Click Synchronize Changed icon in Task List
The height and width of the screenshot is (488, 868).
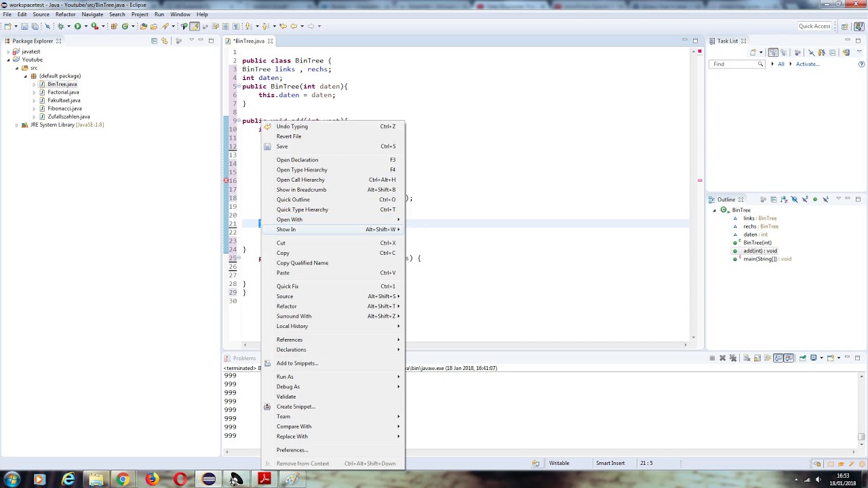pos(846,52)
